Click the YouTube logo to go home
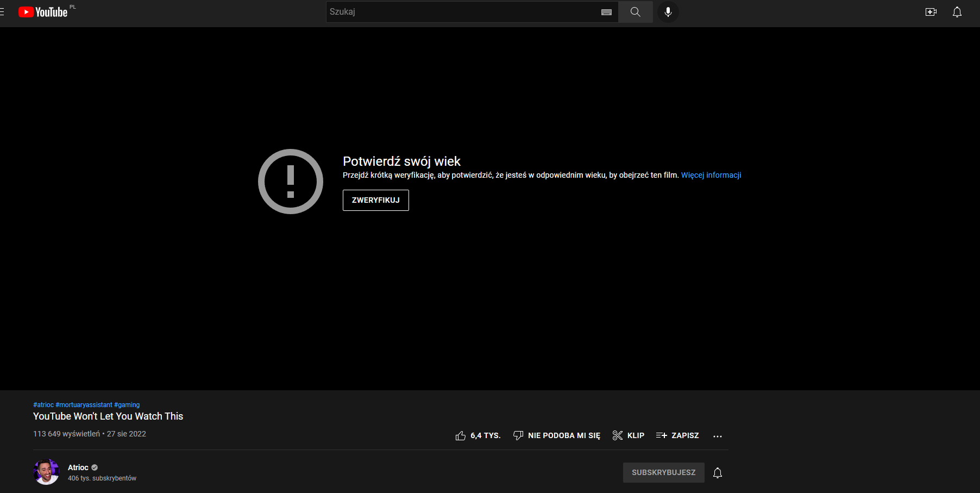Viewport: 980px width, 493px height. point(42,12)
